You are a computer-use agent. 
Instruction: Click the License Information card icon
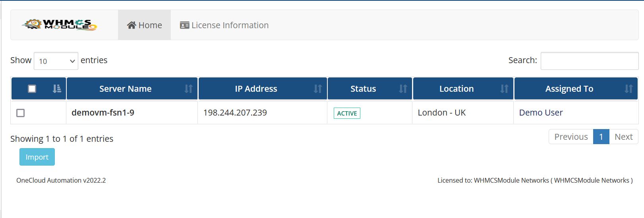pyautogui.click(x=184, y=25)
